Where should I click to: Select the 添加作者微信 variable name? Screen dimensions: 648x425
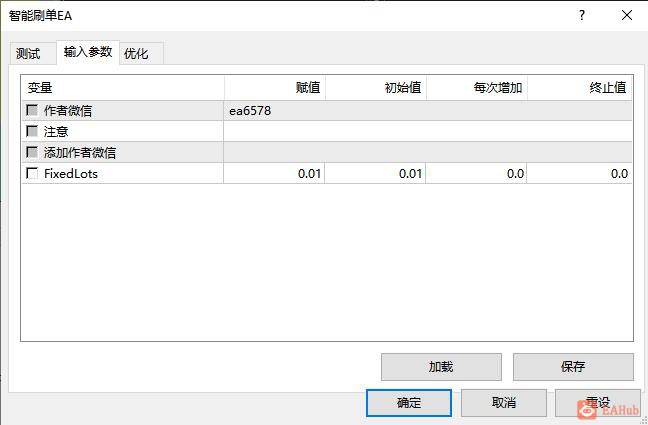tap(80, 153)
